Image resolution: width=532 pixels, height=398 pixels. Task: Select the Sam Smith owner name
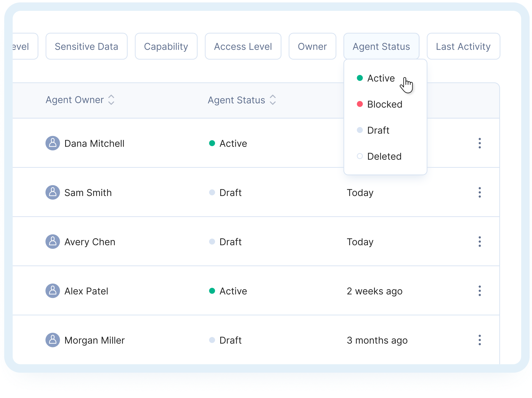click(88, 192)
